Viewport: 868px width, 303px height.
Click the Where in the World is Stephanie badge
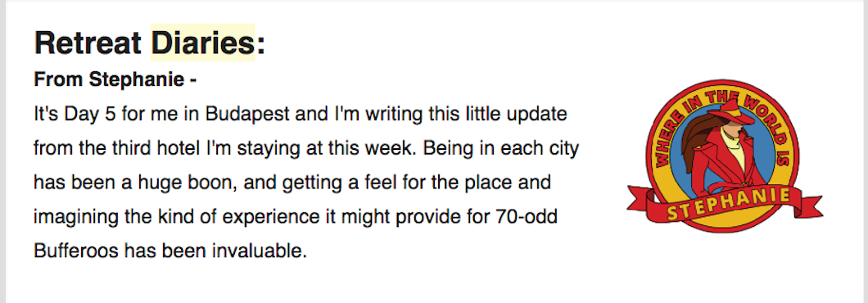pyautogui.click(x=725, y=156)
